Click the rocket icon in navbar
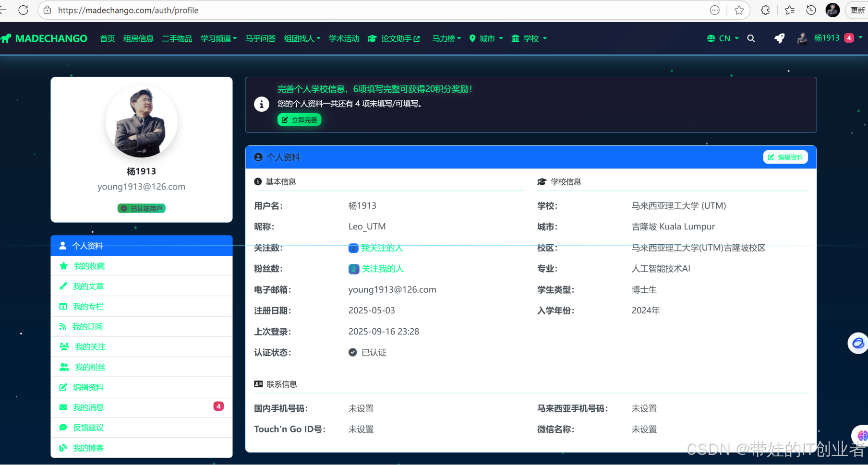This screenshot has width=868, height=465. 779,38
